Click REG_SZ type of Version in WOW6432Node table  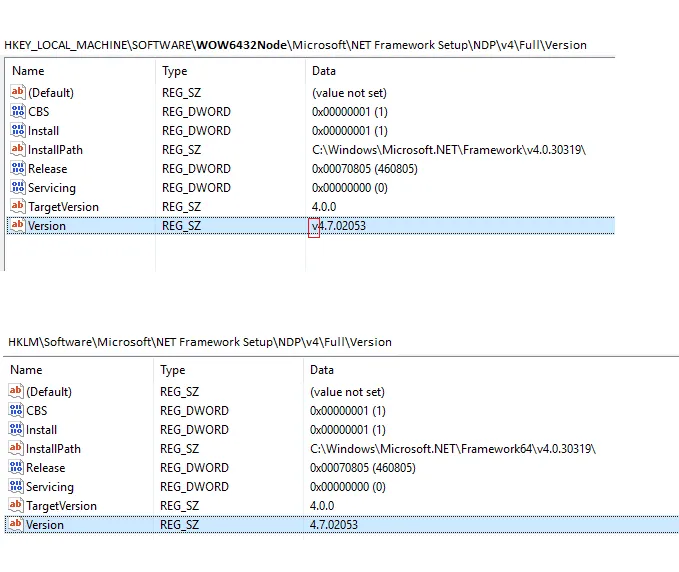(x=181, y=226)
